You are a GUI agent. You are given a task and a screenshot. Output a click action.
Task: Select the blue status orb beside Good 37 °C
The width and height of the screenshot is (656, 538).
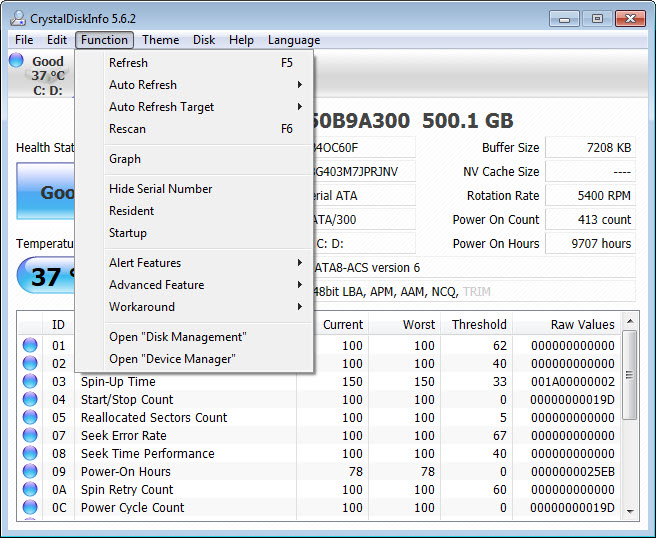(x=16, y=60)
